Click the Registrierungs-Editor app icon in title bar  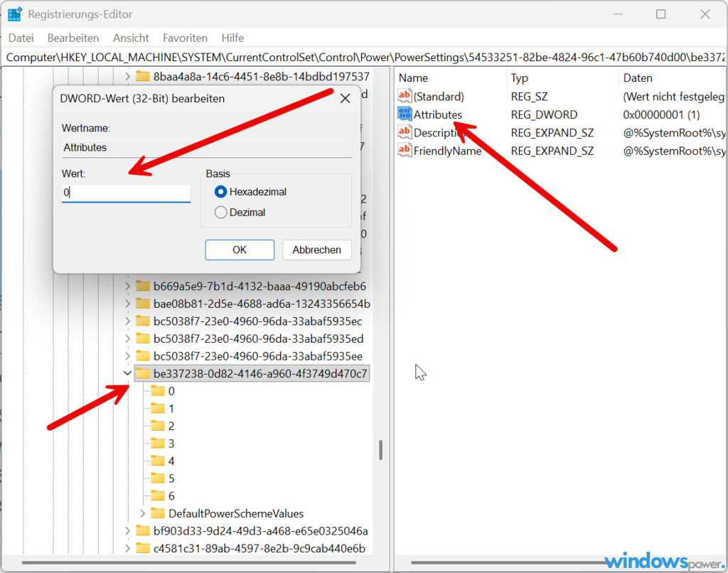(15, 14)
